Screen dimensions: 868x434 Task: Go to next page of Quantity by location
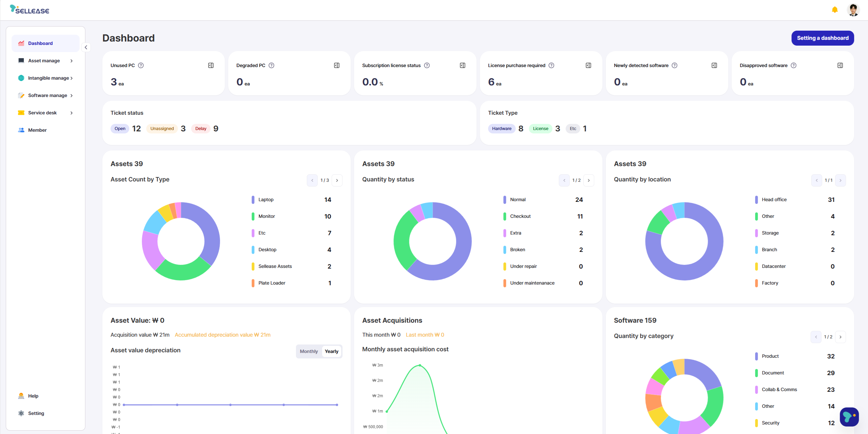(840, 180)
